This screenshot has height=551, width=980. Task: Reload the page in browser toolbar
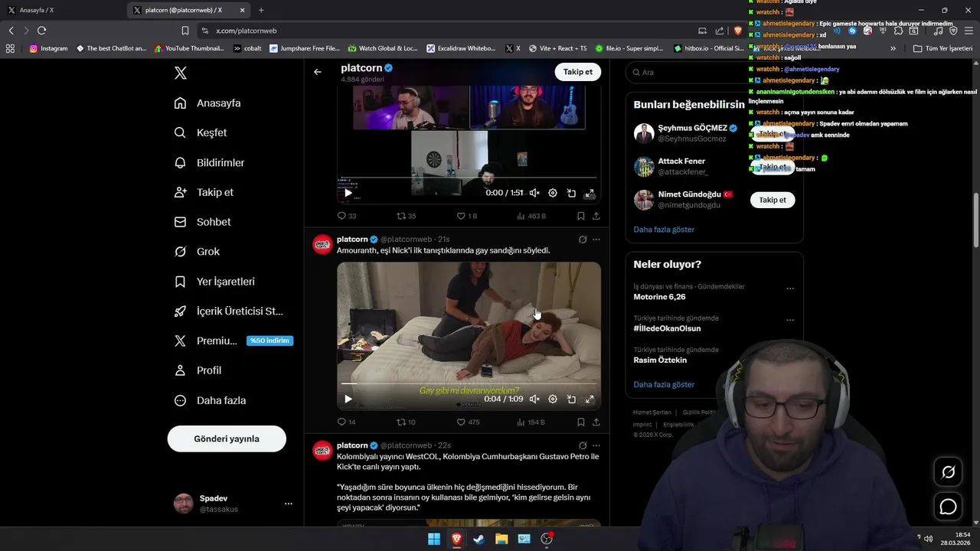pyautogui.click(x=41, y=31)
